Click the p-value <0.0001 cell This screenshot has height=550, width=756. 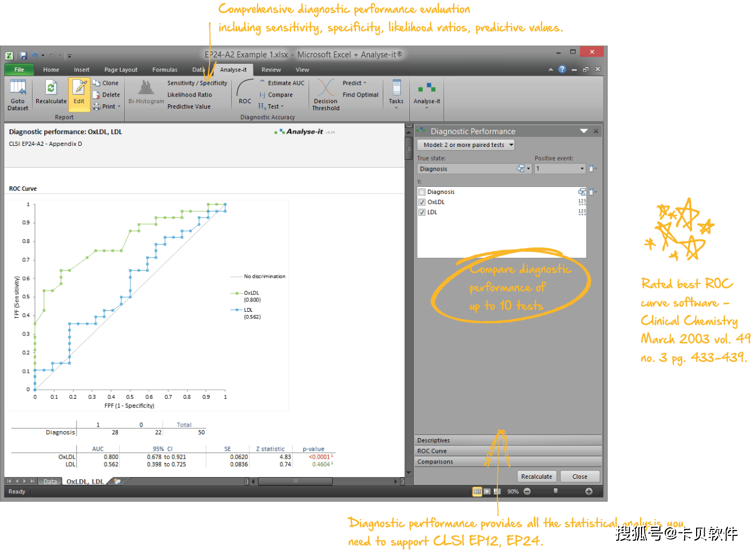(321, 457)
